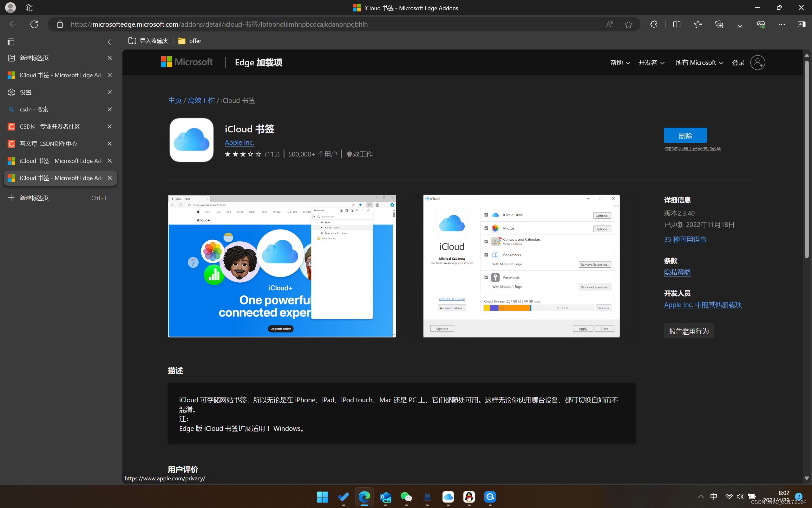Open a new tab with 新建标签页 button
Image resolution: width=812 pixels, height=508 pixels.
pyautogui.click(x=60, y=197)
